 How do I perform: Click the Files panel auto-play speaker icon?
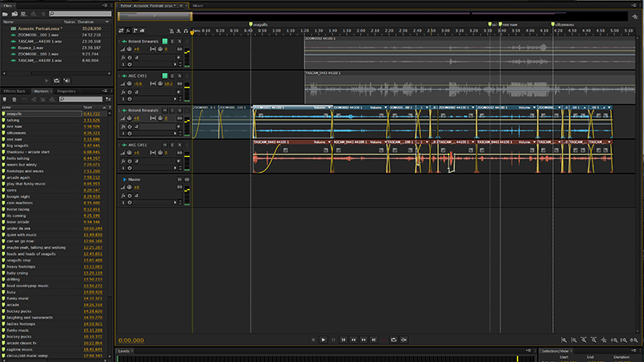[67, 80]
